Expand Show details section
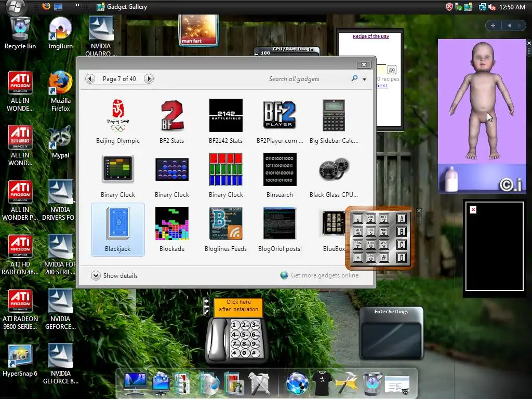Screen dimensions: 532x399 click(x=114, y=275)
